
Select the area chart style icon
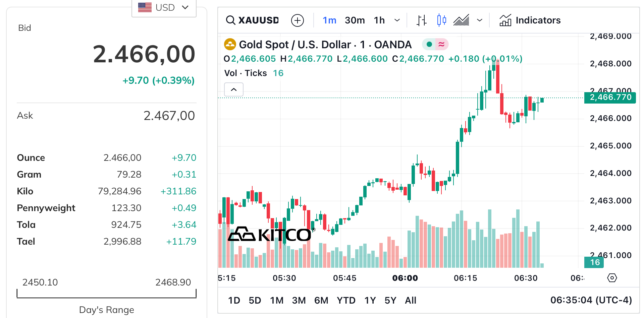point(461,20)
